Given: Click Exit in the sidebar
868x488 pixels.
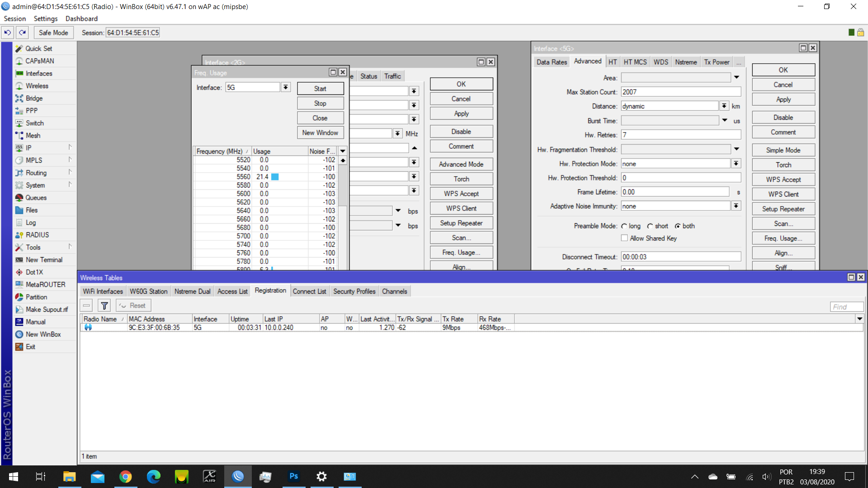Looking at the screenshot, I should pos(30,347).
